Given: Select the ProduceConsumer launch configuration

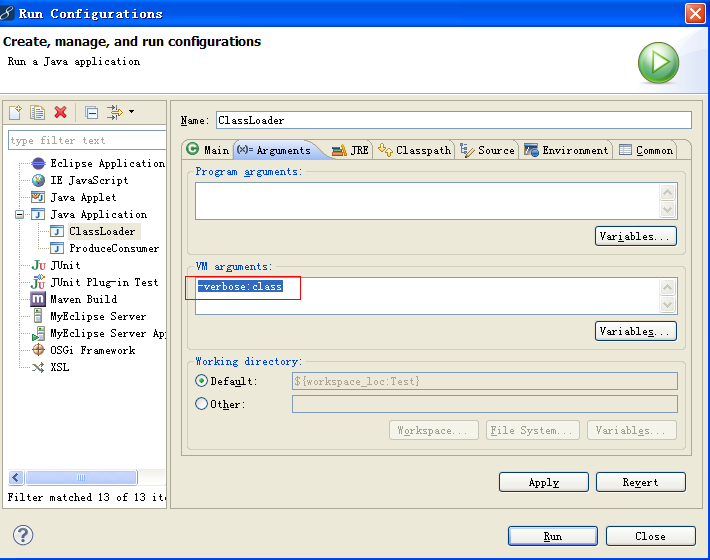Looking at the screenshot, I should pyautogui.click(x=114, y=249).
